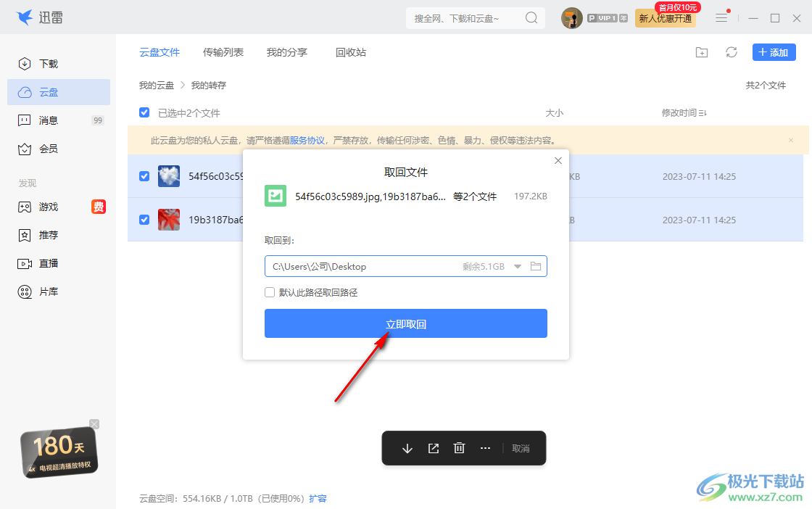Click the 立即取回 button
This screenshot has width=812, height=509.
(x=405, y=323)
